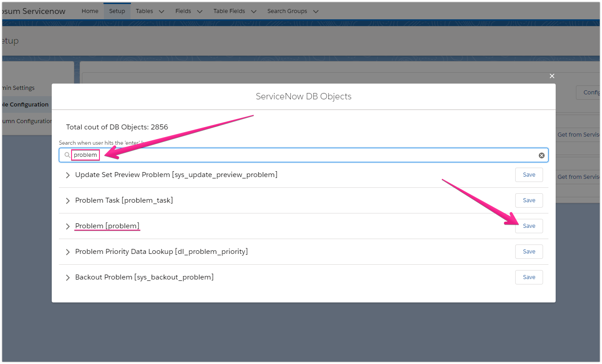Open the Fields dropdown menu
Screen dimensions: 602x364
pos(188,11)
